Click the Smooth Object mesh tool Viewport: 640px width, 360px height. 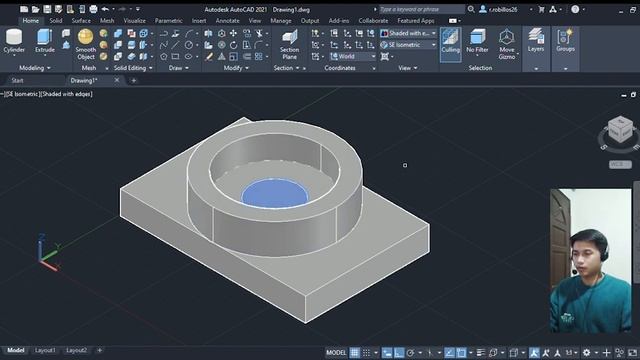tap(85, 45)
